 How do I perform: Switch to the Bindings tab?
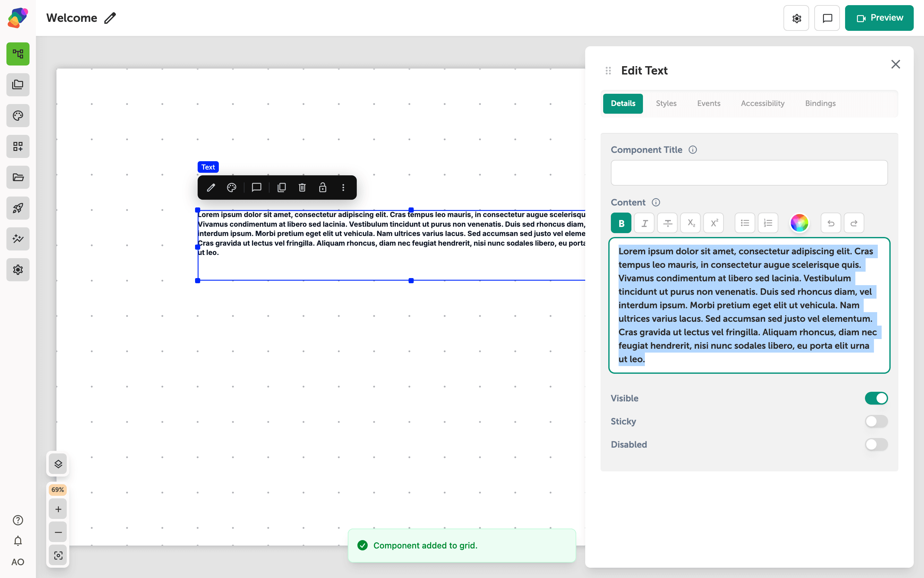[820, 104]
